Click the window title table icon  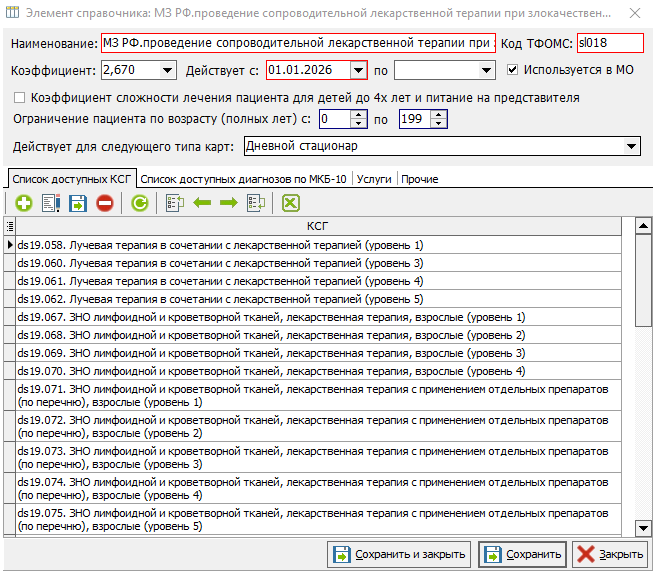coord(12,13)
